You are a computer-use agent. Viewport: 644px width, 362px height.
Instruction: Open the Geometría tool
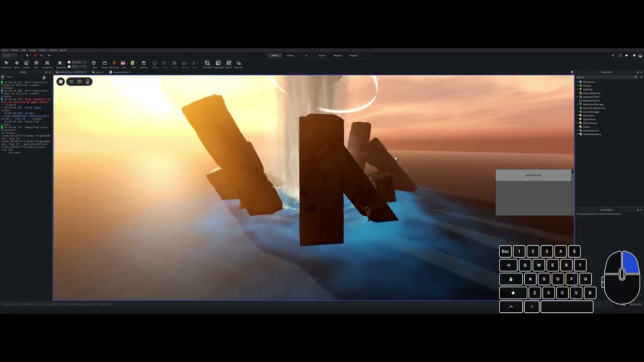(x=60, y=64)
